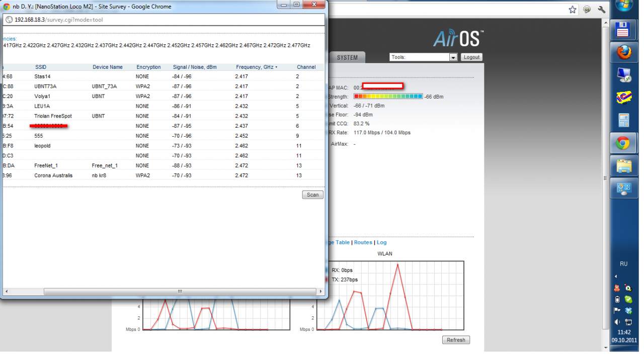The width and height of the screenshot is (644, 362).
Task: Open the calculator taskbar icon
Action: coord(623,120)
